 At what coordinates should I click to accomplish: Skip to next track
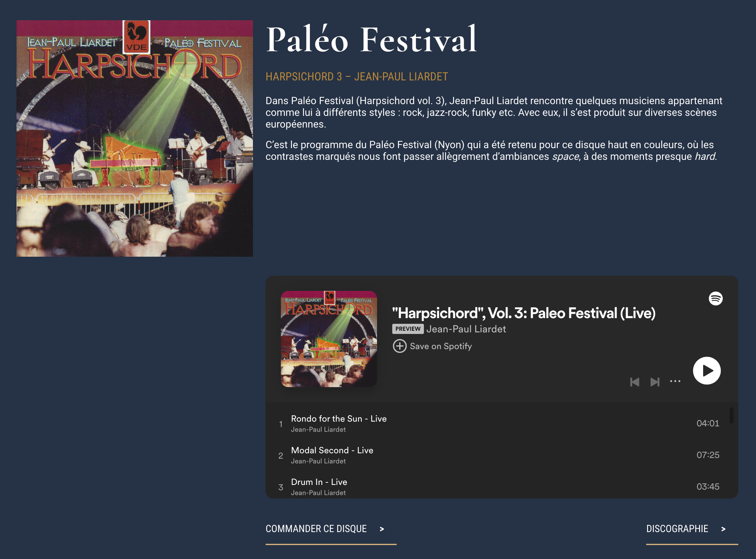(655, 382)
